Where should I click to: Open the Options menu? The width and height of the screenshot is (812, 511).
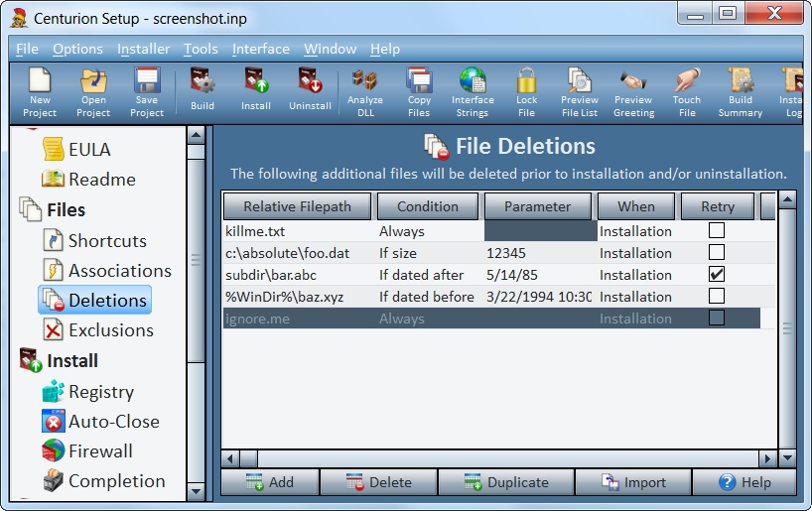pyautogui.click(x=77, y=49)
